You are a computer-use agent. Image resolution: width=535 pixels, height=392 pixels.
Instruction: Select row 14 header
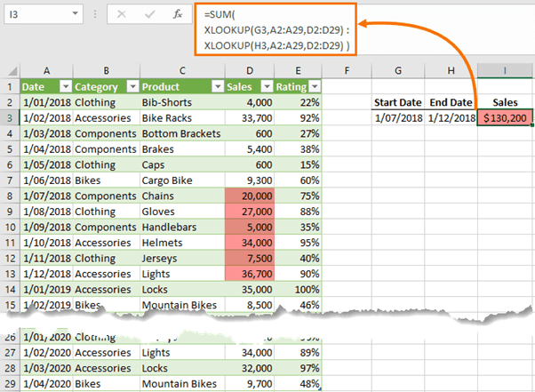10,289
